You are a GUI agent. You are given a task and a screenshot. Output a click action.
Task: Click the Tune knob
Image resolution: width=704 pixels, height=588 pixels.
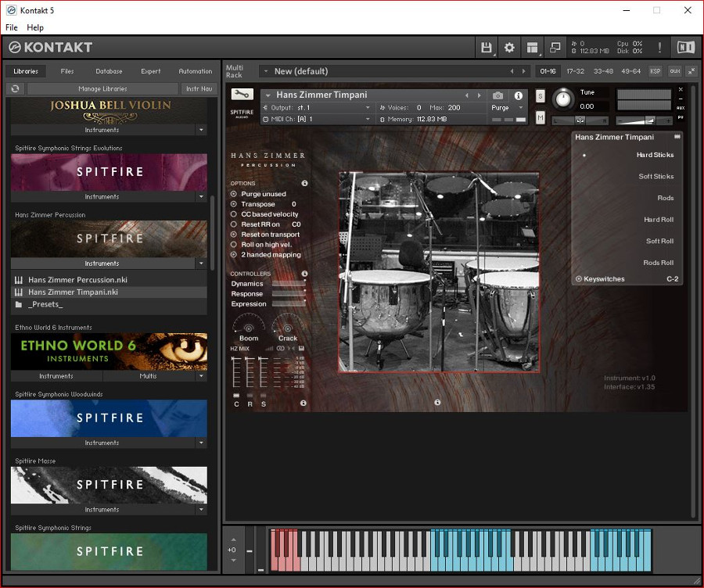coord(562,99)
